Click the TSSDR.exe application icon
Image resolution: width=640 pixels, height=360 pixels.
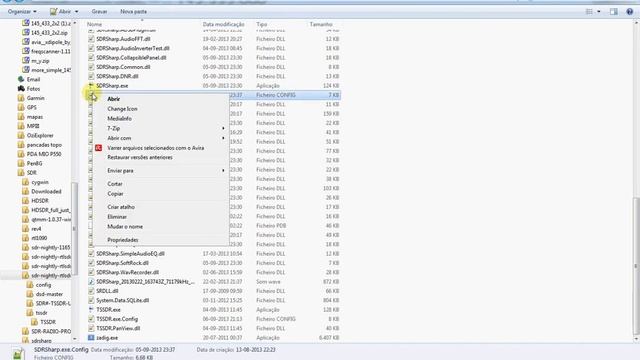coord(91,310)
